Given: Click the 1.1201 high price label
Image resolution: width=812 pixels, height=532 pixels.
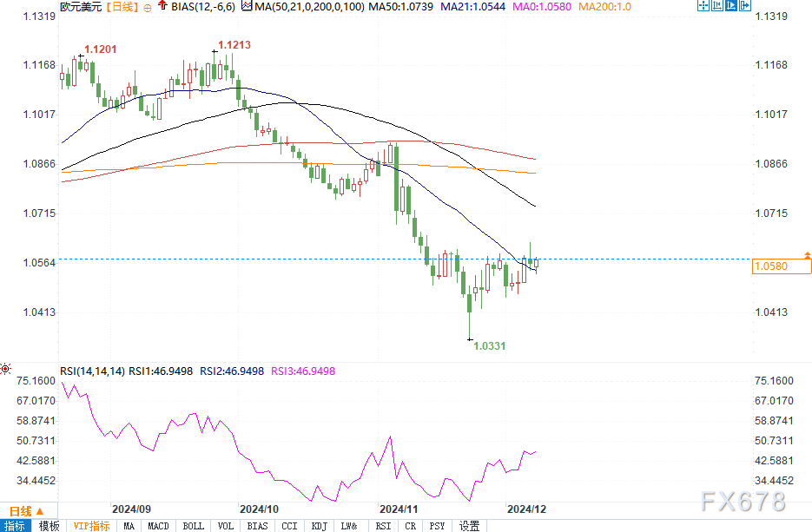Looking at the screenshot, I should 101,49.
